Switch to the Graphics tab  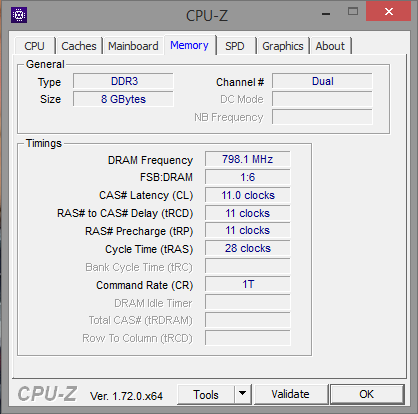click(x=283, y=46)
